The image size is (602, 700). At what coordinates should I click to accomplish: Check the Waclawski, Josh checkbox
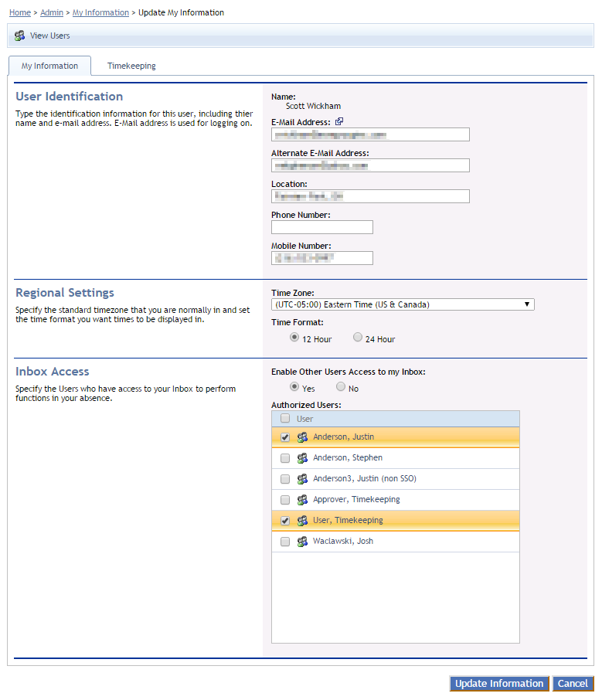tap(285, 542)
